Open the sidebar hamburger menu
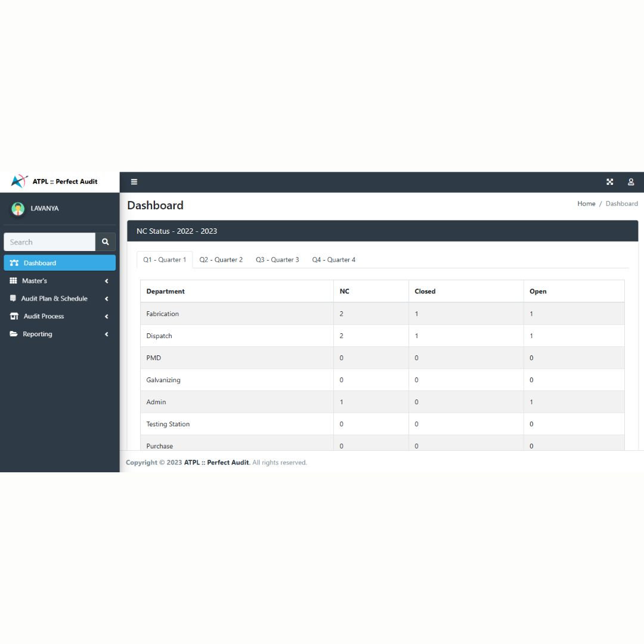 click(134, 181)
